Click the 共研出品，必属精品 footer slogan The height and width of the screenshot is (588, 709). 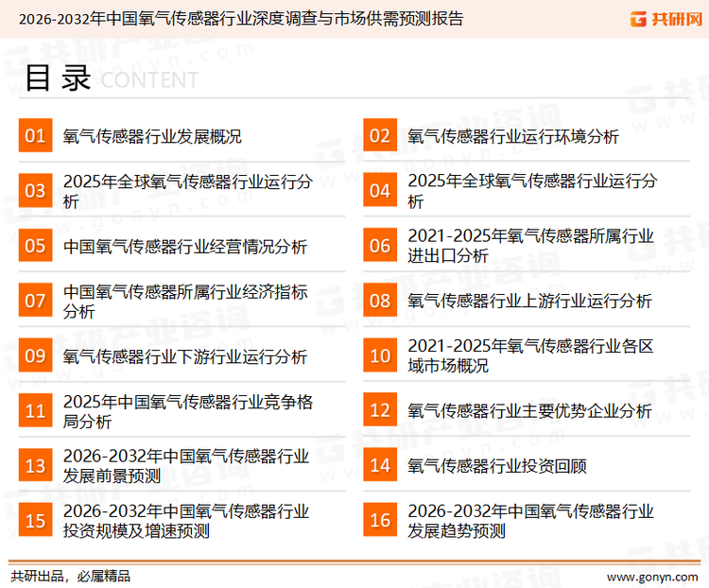[70, 576]
